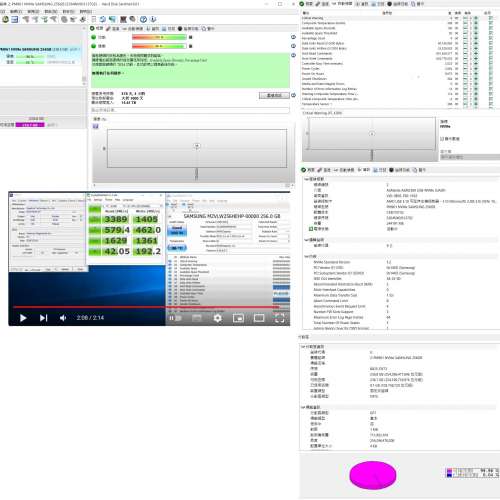
Task: Switch video to theater mode
Action: pos(259,318)
